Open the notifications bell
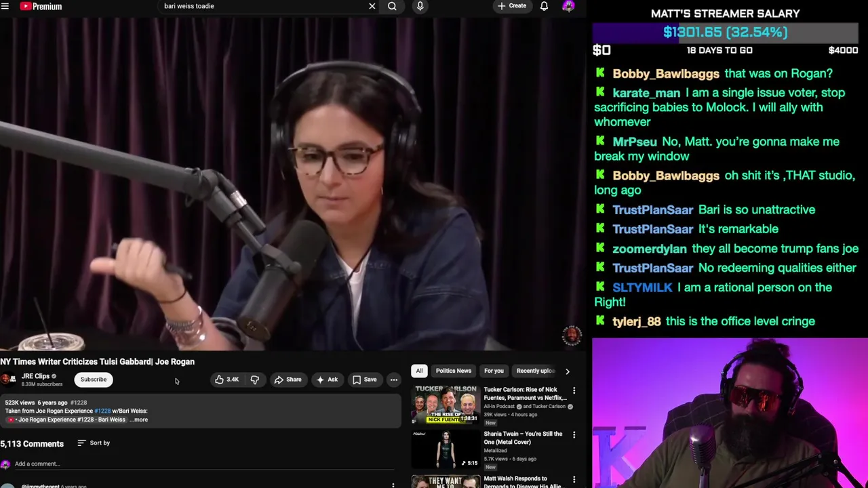 click(x=544, y=6)
